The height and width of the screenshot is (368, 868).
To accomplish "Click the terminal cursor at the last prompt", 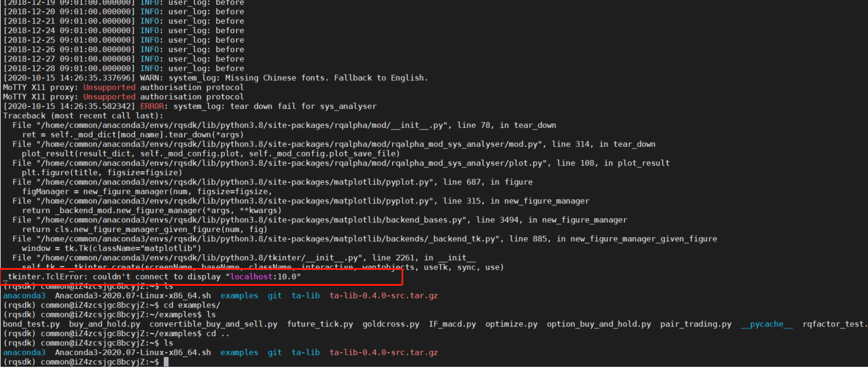I will coord(166,361).
